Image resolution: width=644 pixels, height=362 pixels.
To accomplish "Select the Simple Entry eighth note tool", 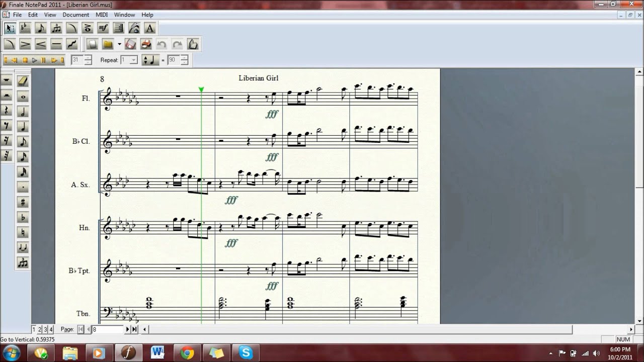I will 41,28.
